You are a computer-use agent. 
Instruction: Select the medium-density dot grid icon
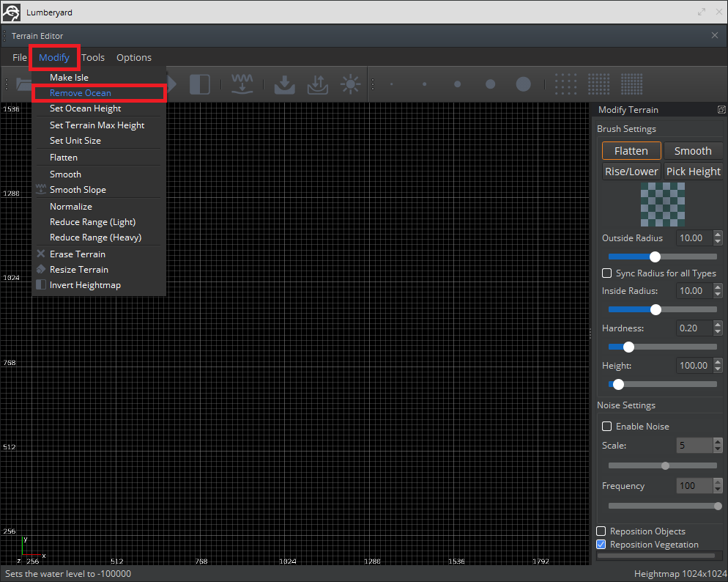(599, 84)
